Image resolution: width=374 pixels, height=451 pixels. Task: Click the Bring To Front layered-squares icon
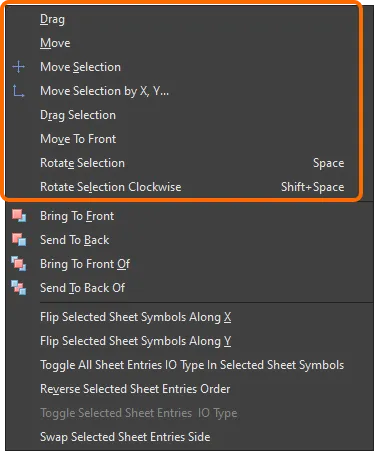19,216
